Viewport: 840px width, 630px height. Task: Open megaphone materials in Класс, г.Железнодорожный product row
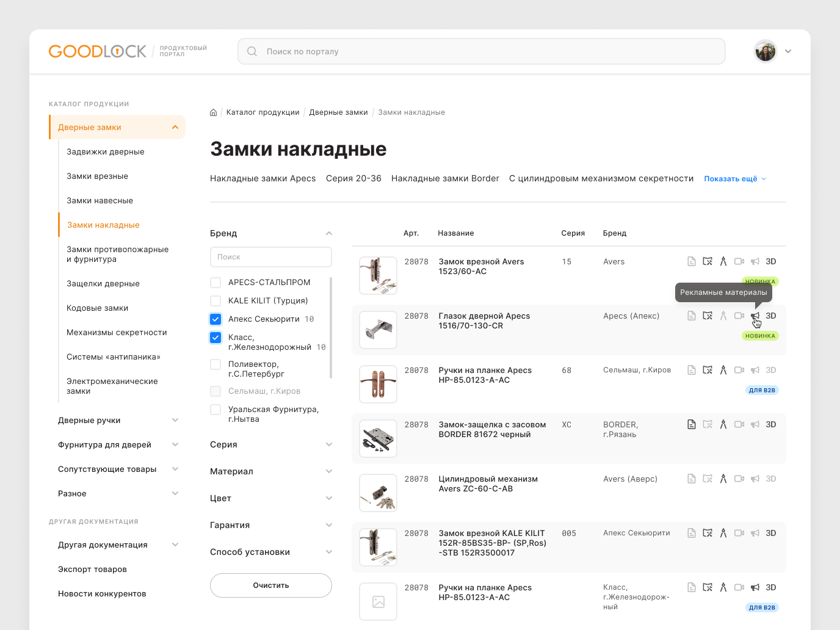755,587
